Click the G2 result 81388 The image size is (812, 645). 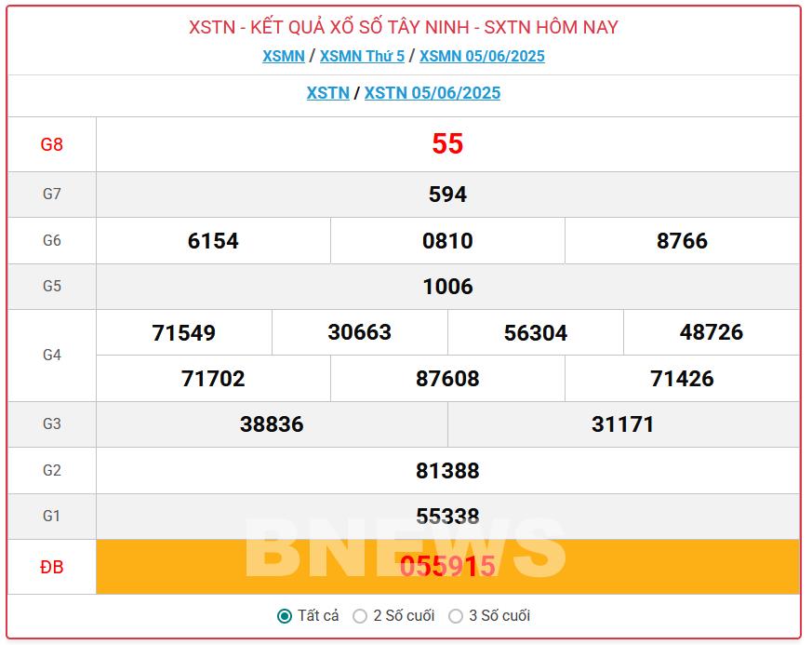click(x=447, y=471)
